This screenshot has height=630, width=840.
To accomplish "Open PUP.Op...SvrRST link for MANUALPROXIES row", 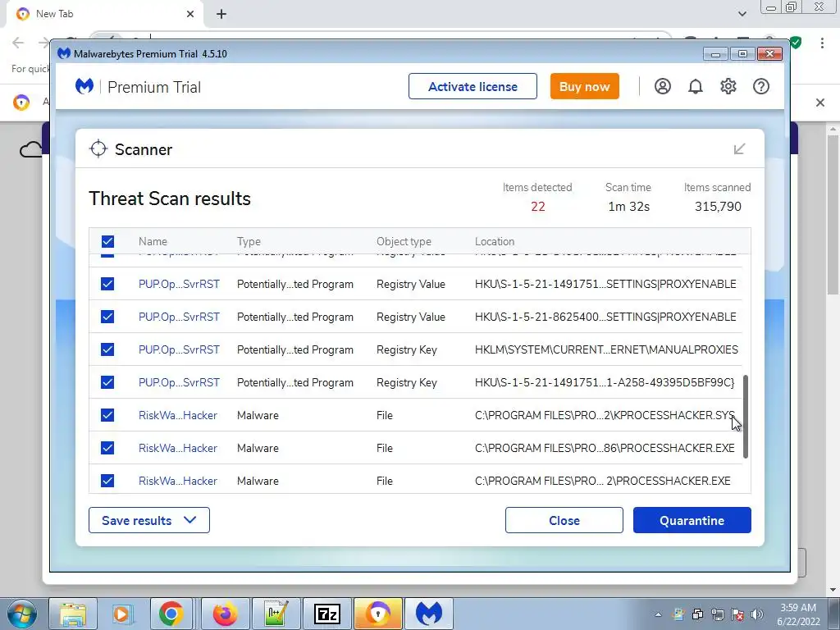I will tap(179, 349).
